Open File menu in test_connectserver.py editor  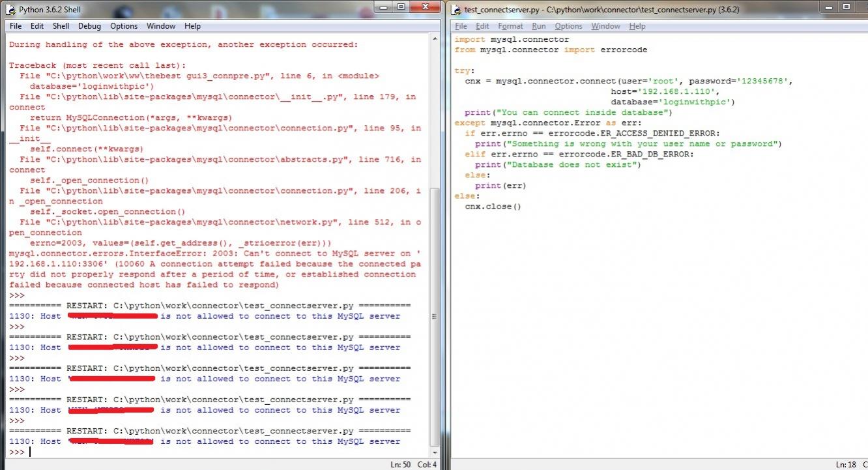point(461,26)
